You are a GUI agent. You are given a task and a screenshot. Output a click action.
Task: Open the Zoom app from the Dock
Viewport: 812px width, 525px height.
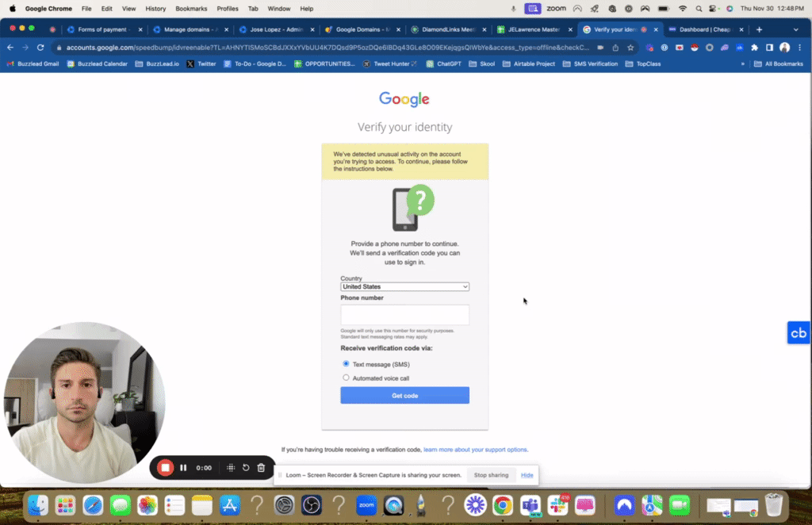click(366, 505)
